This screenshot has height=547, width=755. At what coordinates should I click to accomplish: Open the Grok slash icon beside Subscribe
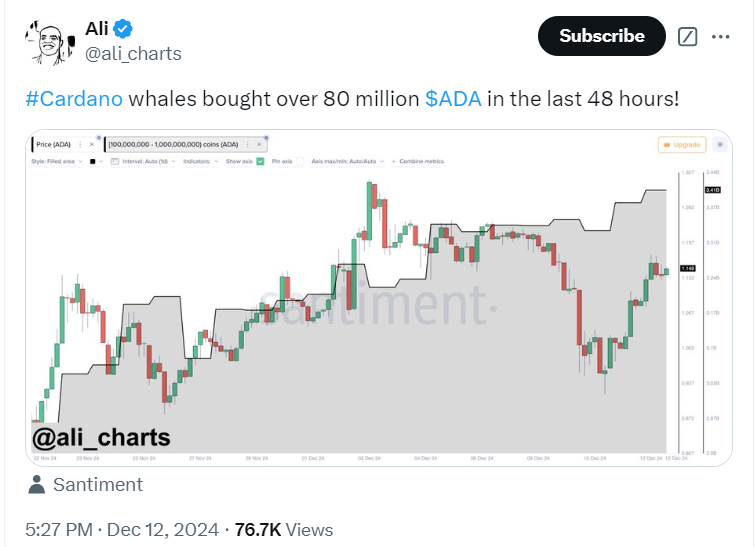(x=688, y=37)
